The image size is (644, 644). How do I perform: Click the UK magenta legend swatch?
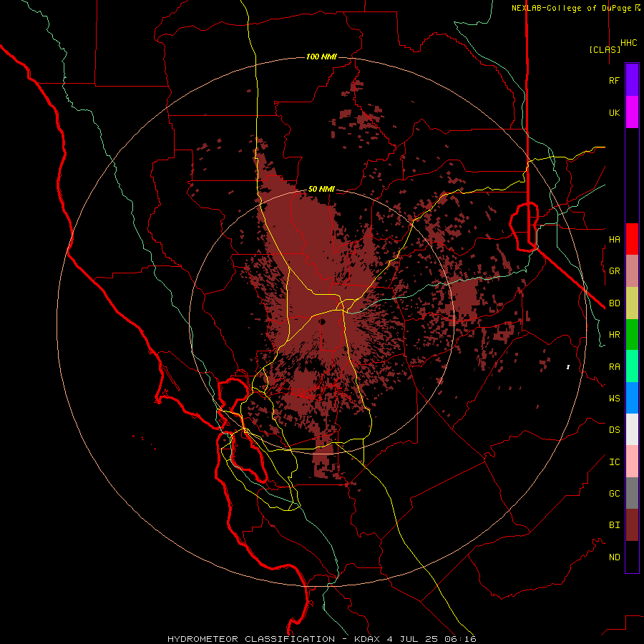click(x=632, y=112)
